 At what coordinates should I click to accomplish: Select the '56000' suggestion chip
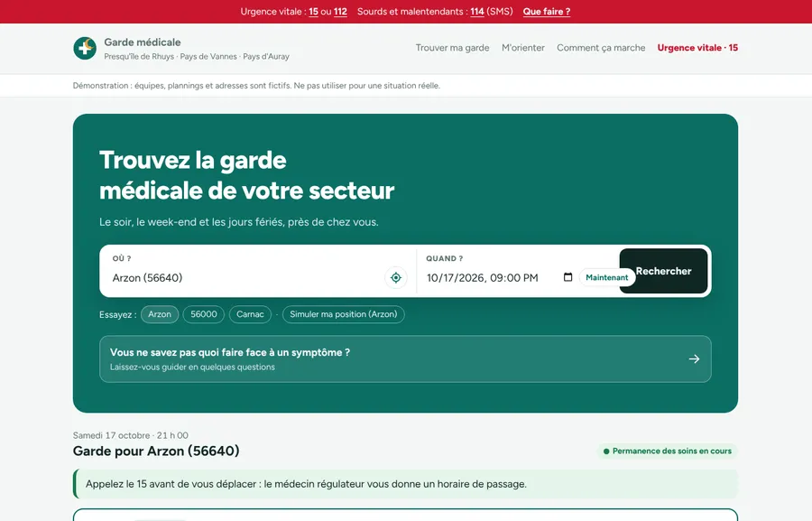click(204, 314)
